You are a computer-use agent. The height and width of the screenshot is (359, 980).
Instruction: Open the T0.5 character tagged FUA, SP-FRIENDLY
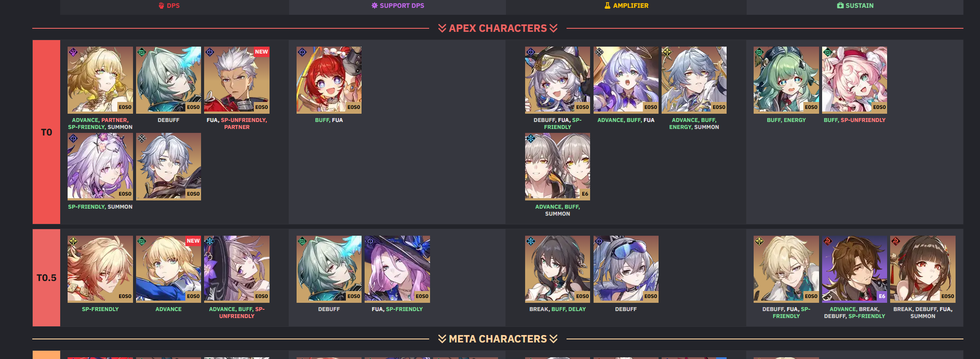(x=397, y=269)
